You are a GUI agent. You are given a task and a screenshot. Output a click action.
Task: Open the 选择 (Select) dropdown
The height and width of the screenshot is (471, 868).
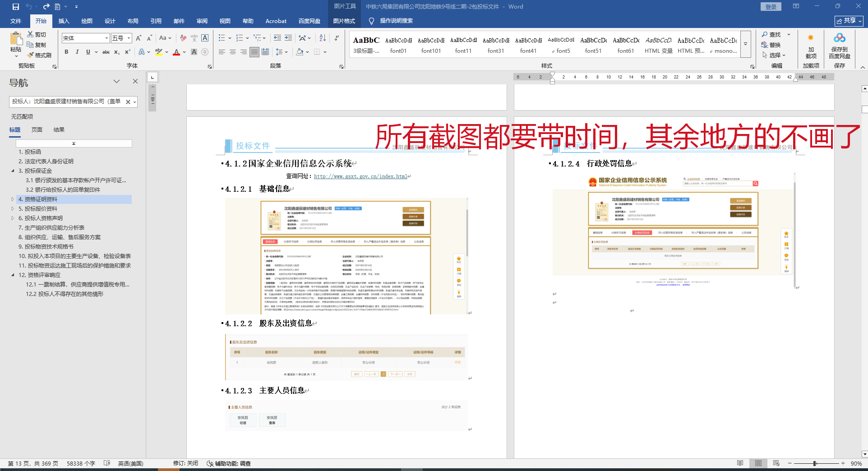774,55
